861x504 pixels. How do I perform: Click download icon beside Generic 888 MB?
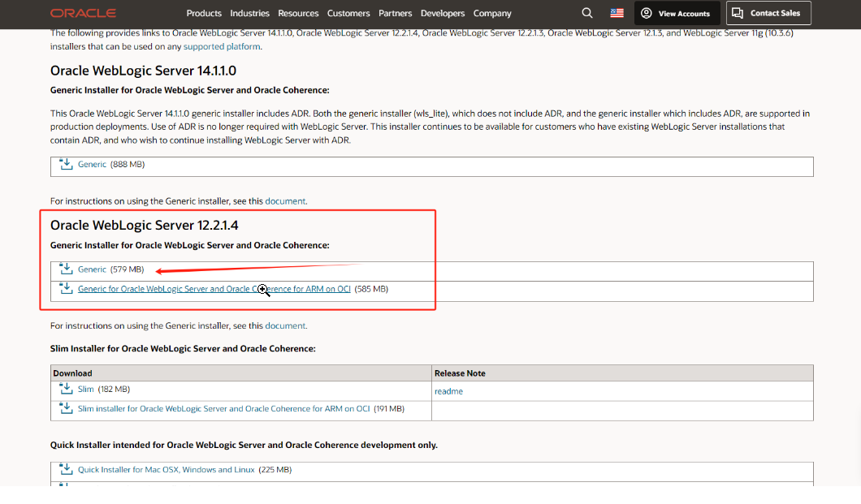coord(66,164)
